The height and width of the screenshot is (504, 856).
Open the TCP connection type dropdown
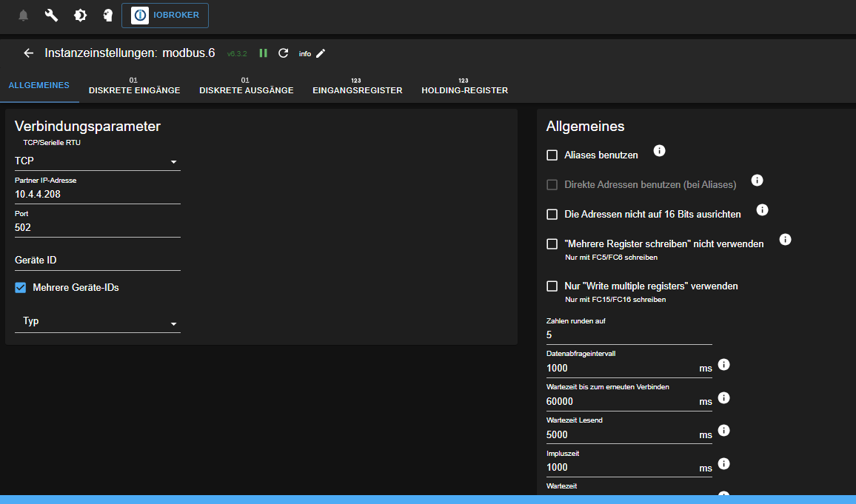(x=173, y=161)
